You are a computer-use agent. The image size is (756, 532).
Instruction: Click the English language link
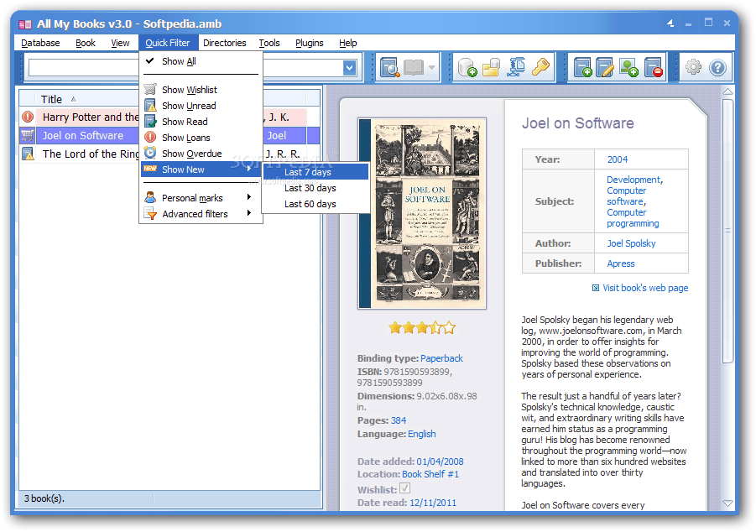pos(422,434)
